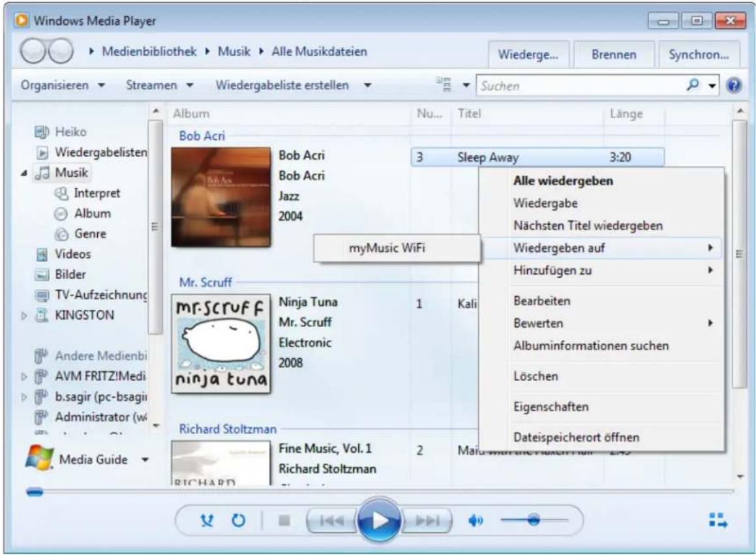Sort by the Album column header
The height and width of the screenshot is (555, 756).
191,113
